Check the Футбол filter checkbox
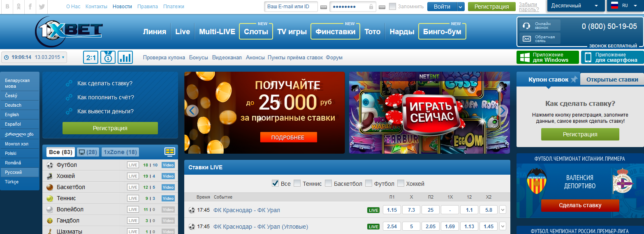The width and height of the screenshot is (644, 234). (x=368, y=183)
